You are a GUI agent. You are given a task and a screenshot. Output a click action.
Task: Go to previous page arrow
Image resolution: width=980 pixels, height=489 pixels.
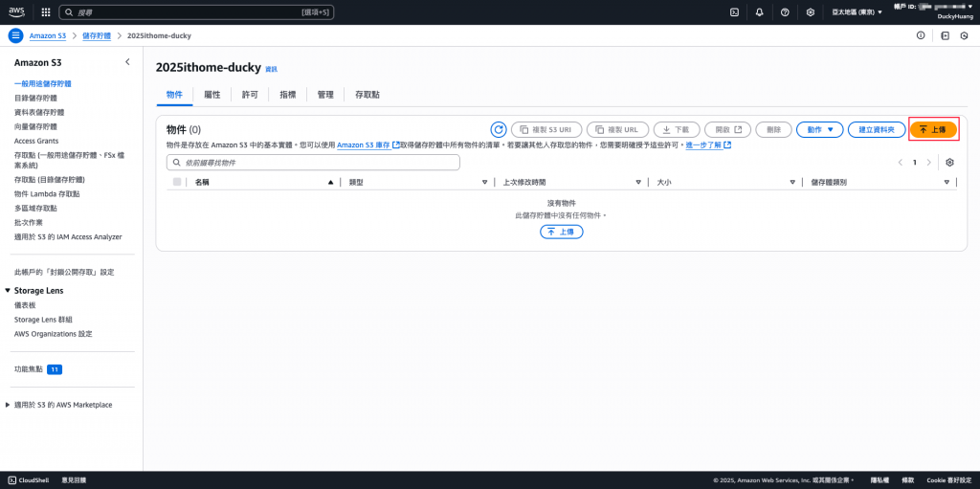[900, 163]
